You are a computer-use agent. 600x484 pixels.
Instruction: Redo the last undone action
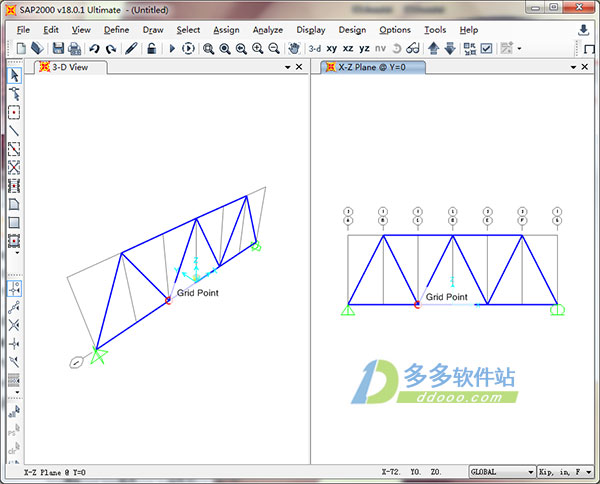pos(111,49)
